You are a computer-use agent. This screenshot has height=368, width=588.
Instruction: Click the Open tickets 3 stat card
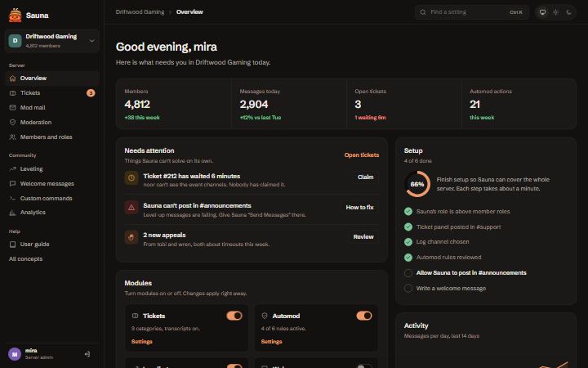[x=404, y=104]
